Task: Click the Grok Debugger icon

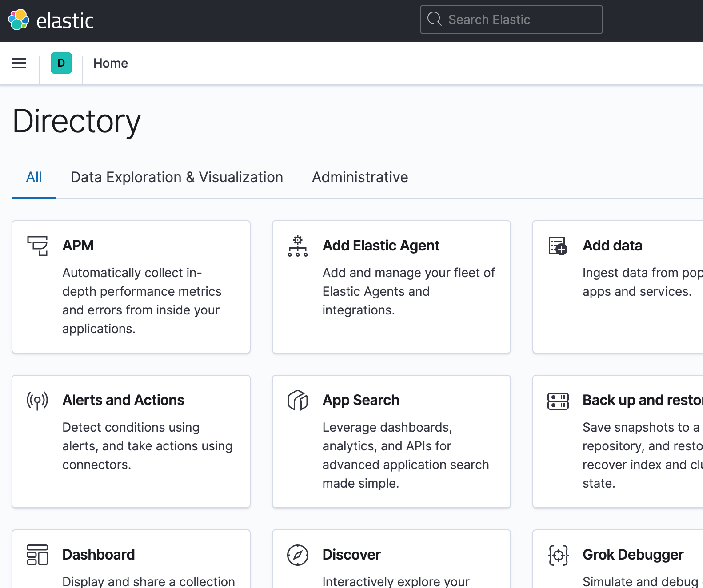Action: click(x=558, y=555)
